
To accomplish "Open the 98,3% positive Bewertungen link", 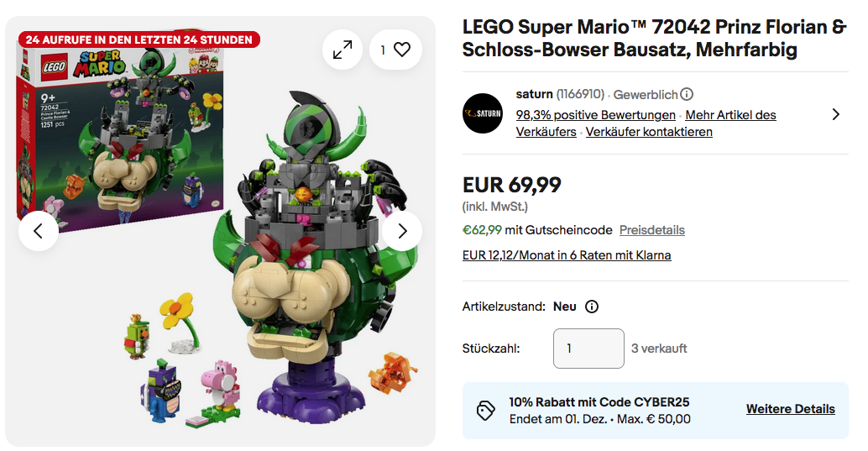I will pos(595,115).
